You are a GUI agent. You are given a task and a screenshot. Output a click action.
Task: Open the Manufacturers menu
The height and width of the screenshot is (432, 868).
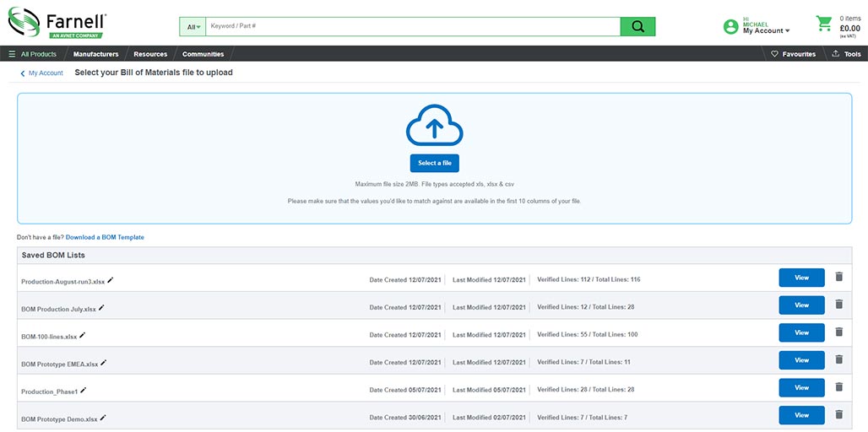click(x=95, y=54)
